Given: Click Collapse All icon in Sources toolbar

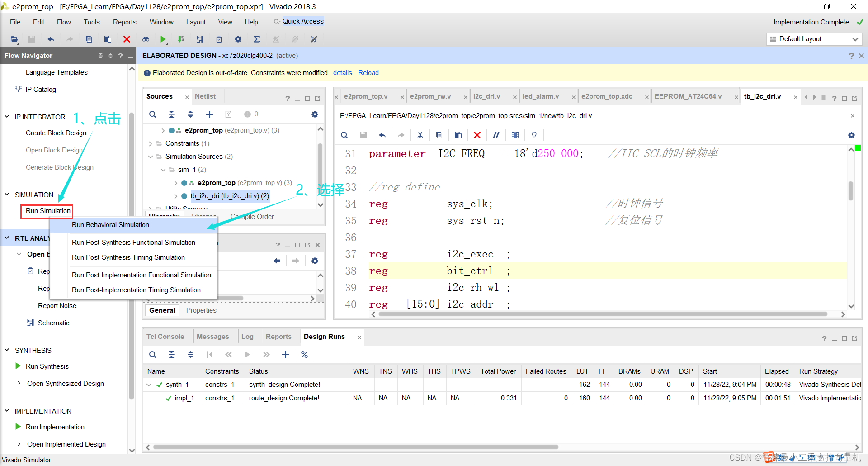Looking at the screenshot, I should click(171, 114).
